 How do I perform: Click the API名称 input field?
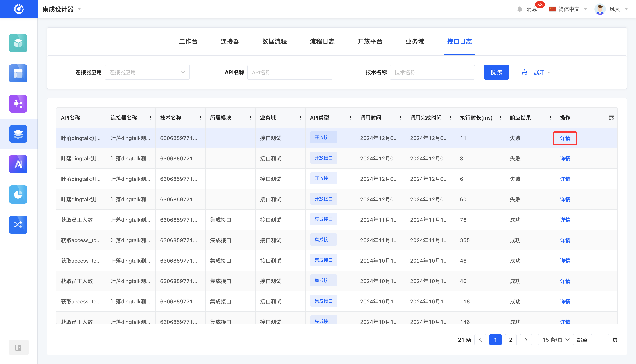click(289, 72)
